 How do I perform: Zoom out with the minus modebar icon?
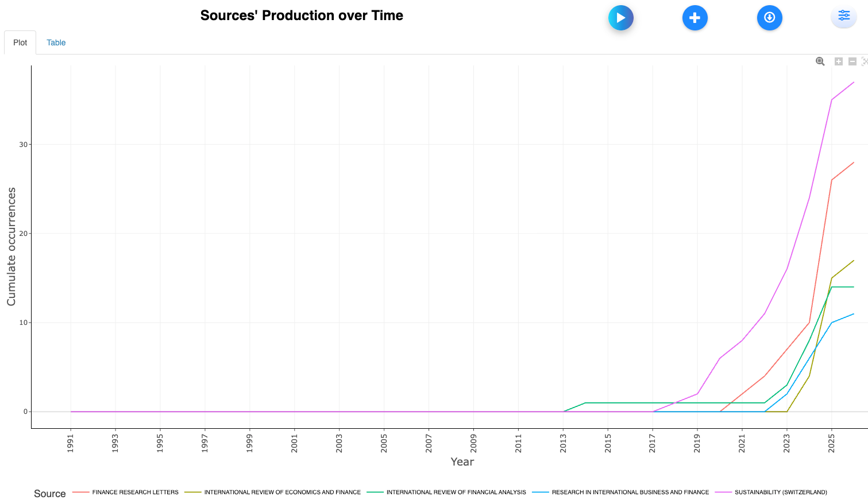[x=852, y=61]
